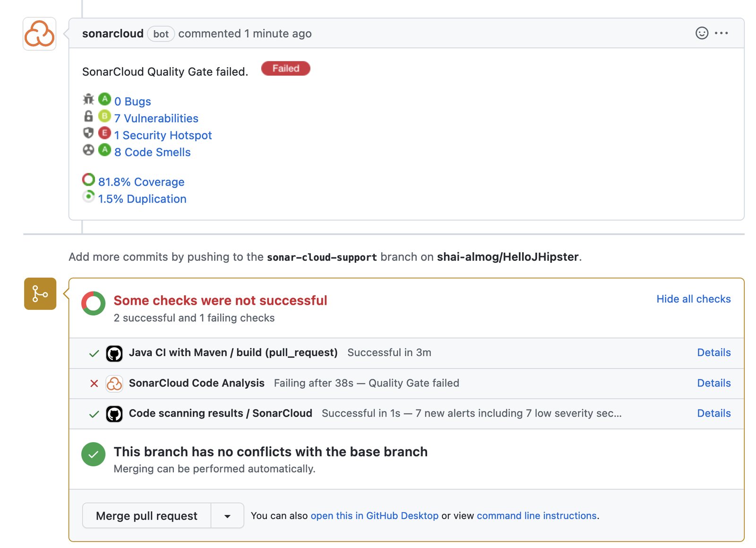Click the B rating badge for Vulnerabilities
The image size is (756, 548).
[x=104, y=116]
